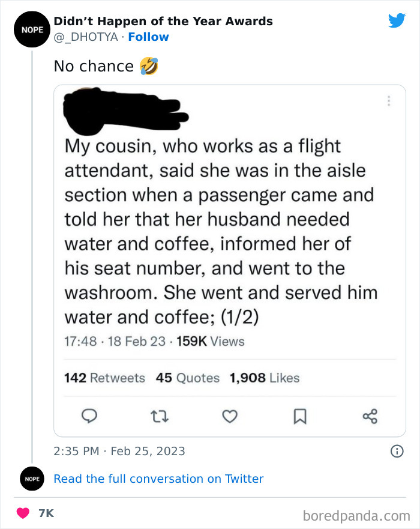Toggle the like state of the embedded tweet
The height and width of the screenshot is (529, 420).
tap(230, 416)
